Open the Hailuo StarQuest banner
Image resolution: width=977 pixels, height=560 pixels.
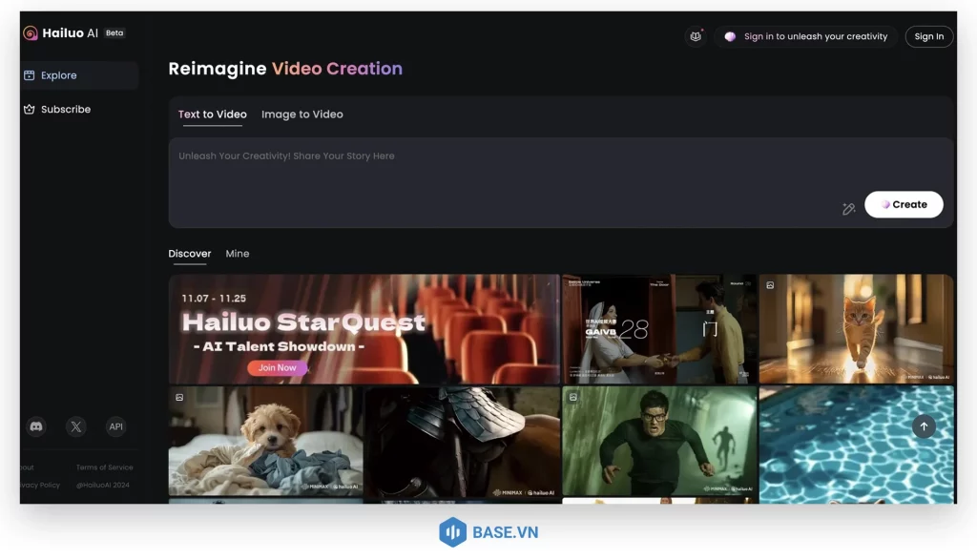(x=364, y=329)
